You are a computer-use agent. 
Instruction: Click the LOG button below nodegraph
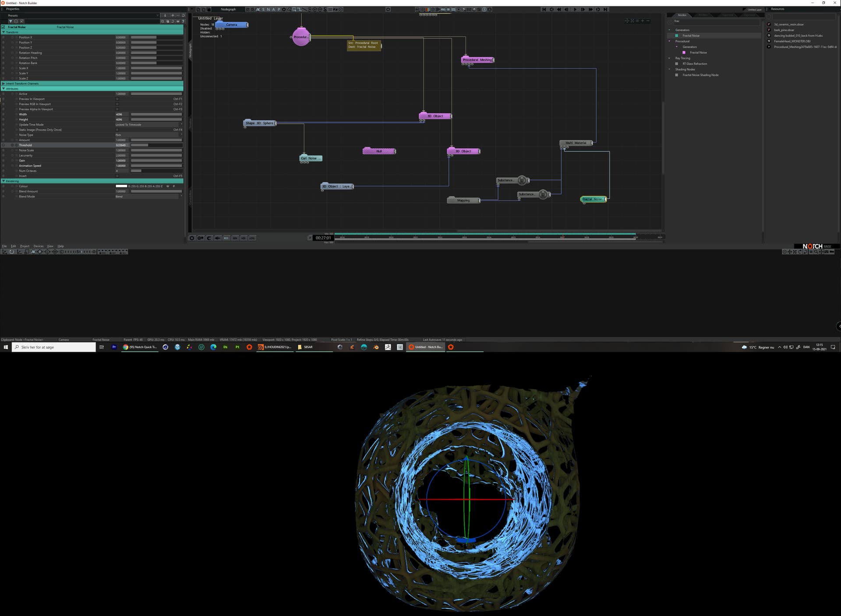pyautogui.click(x=252, y=238)
